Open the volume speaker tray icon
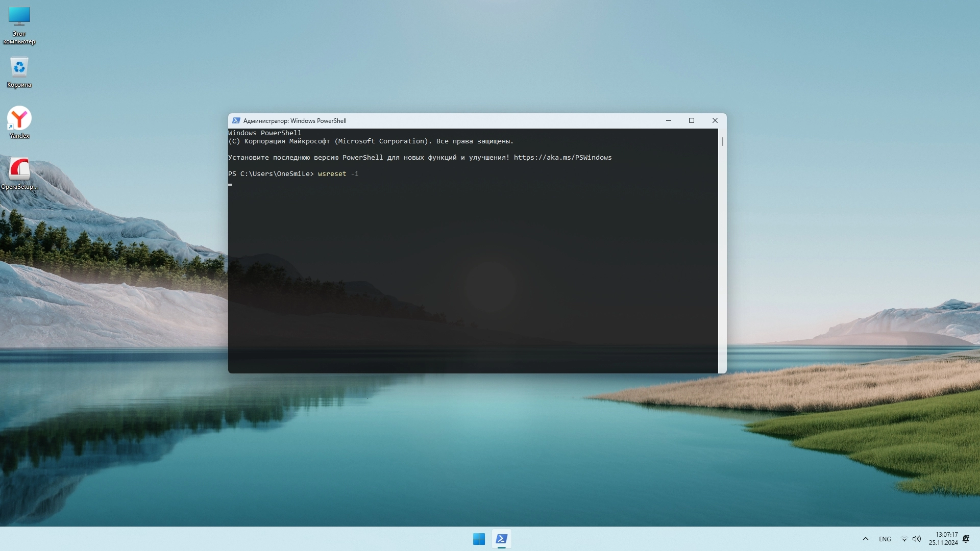980x551 pixels. [917, 539]
